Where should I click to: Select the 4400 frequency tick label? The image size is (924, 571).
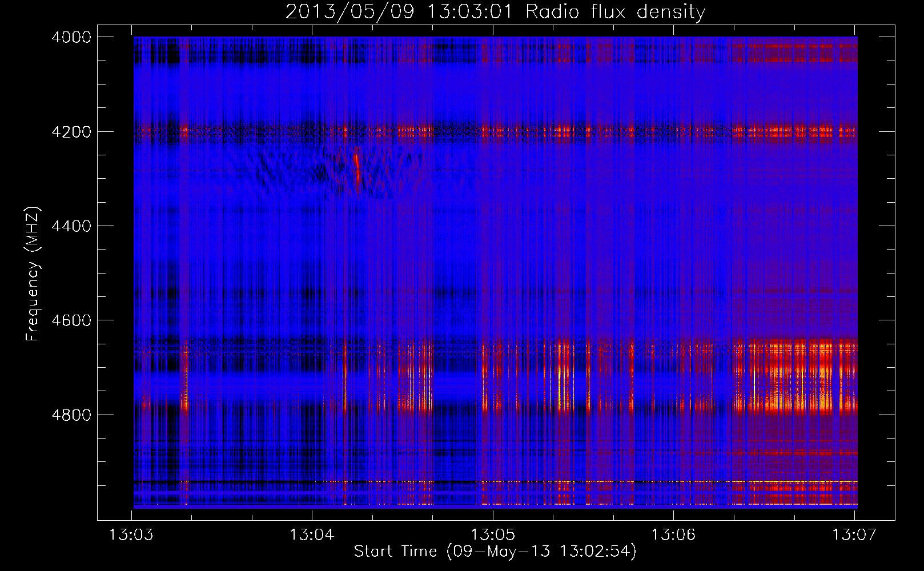(x=71, y=226)
